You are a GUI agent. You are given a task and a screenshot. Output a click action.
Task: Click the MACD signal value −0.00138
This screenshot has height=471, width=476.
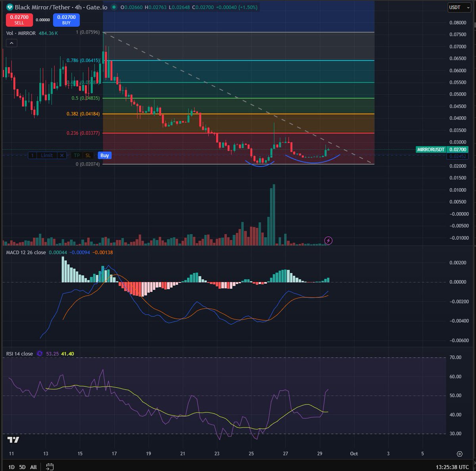(103, 253)
